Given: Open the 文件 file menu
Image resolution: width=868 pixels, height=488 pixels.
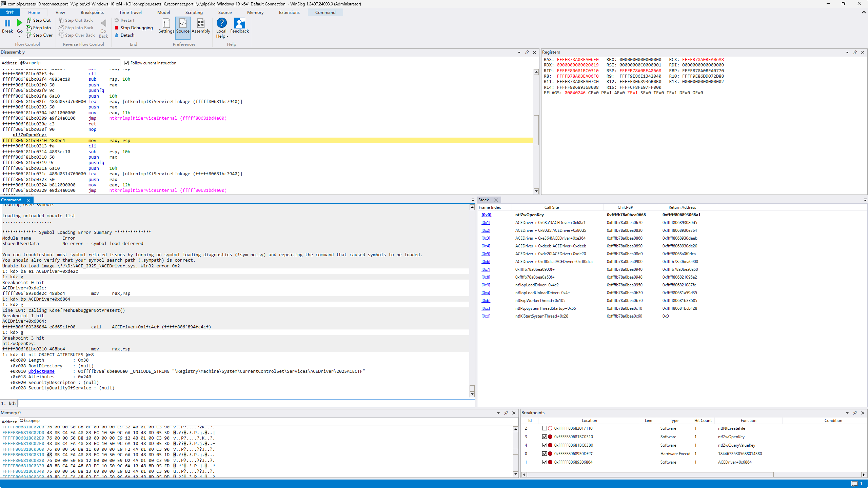Looking at the screenshot, I should (x=10, y=13).
